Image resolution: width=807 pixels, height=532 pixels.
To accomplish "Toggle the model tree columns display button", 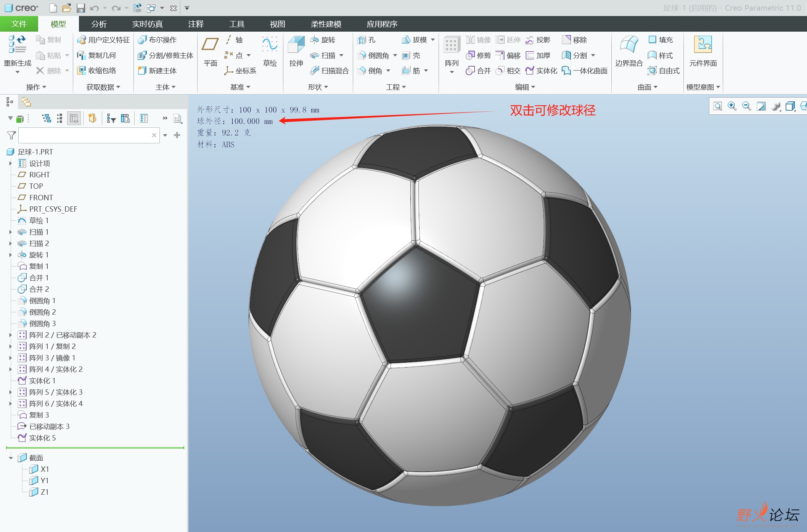I will coord(74,119).
